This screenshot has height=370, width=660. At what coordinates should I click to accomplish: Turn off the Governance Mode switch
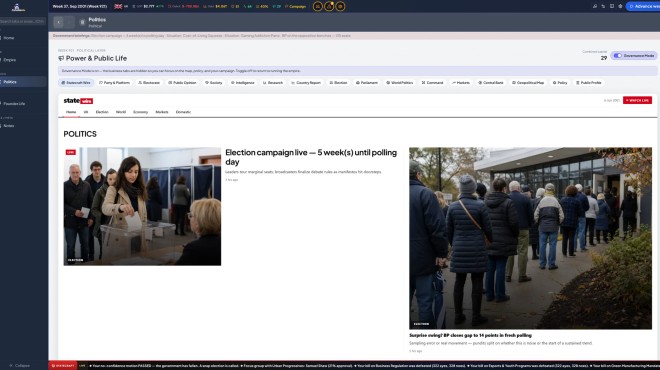tap(617, 56)
